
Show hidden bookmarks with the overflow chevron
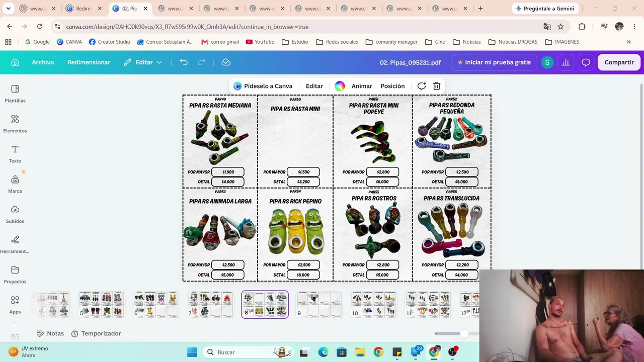pos(628,42)
